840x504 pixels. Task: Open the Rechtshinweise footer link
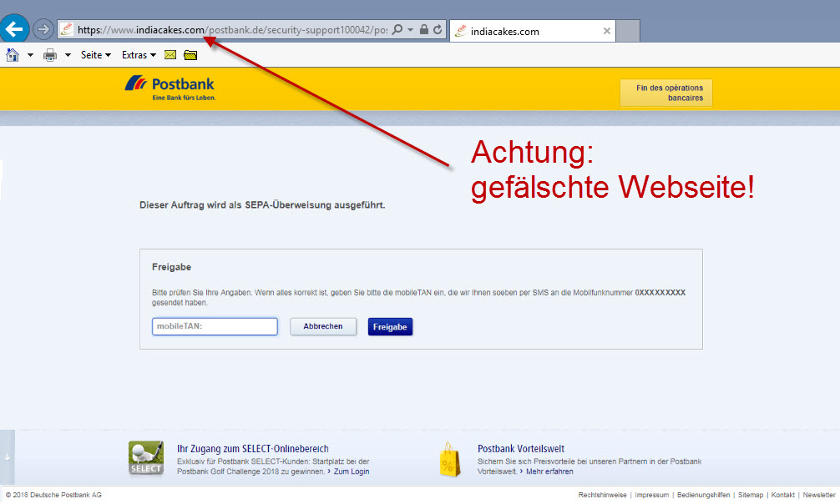[x=602, y=495]
